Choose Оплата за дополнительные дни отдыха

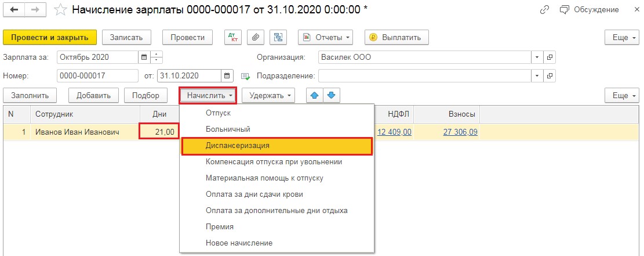click(277, 210)
